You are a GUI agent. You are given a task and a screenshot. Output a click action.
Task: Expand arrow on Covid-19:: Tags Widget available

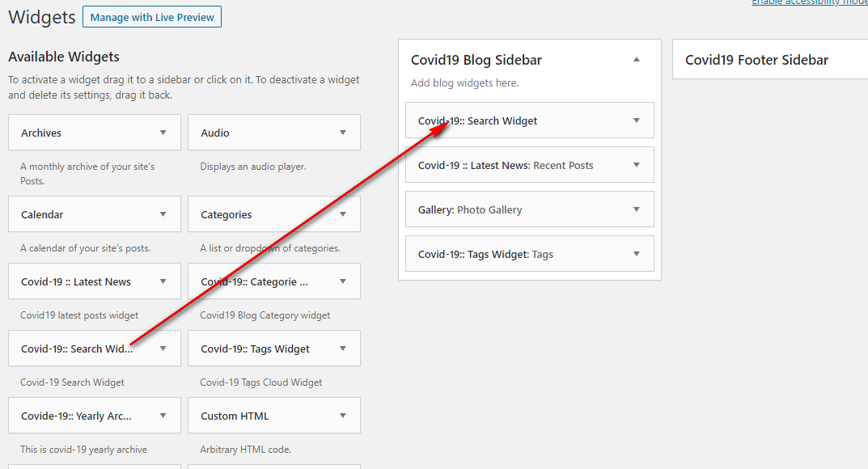(x=343, y=349)
